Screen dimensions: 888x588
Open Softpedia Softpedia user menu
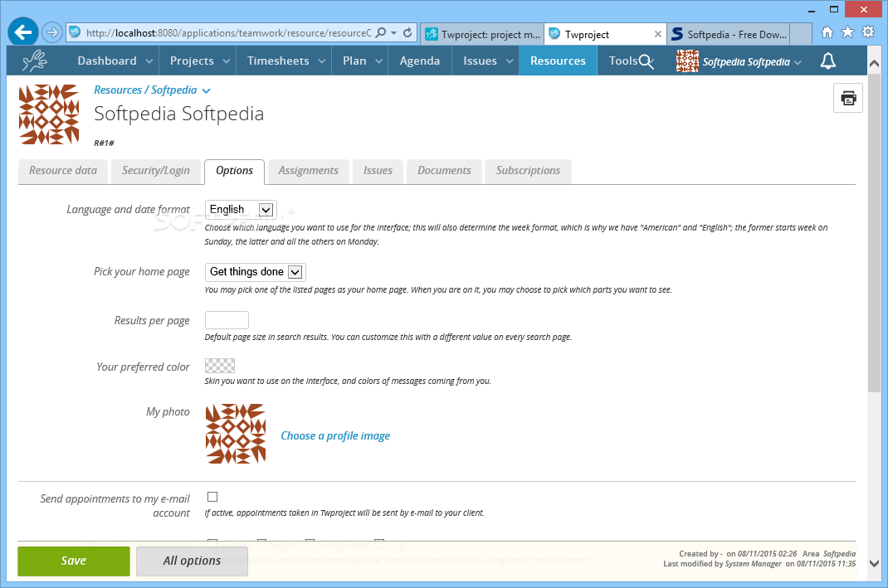coord(752,61)
